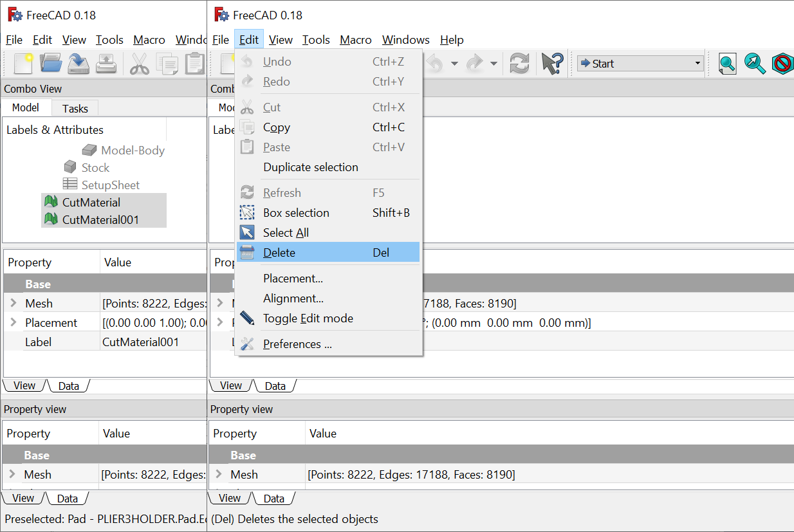Viewport: 794px width, 532px height.
Task: Click the Fit All zoom icon
Action: [x=728, y=63]
